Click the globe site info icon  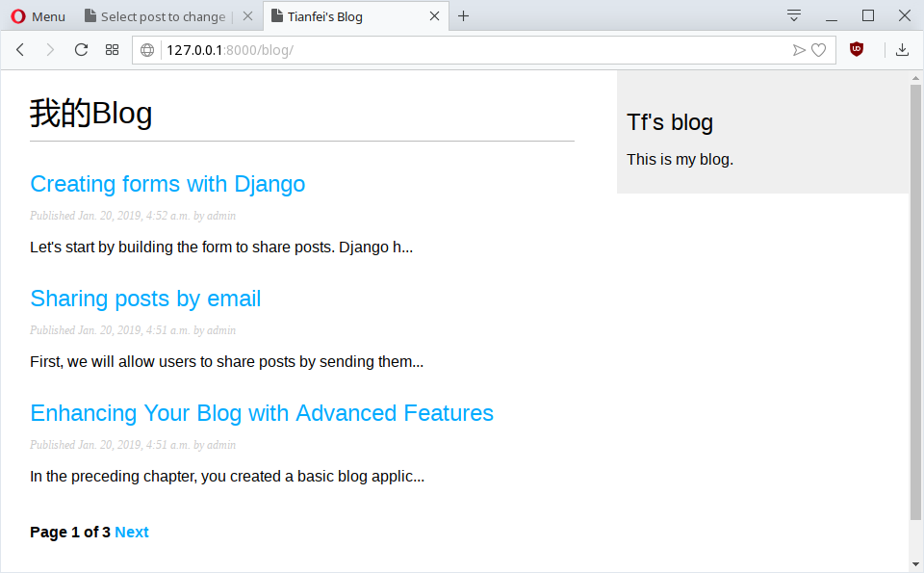tap(147, 50)
